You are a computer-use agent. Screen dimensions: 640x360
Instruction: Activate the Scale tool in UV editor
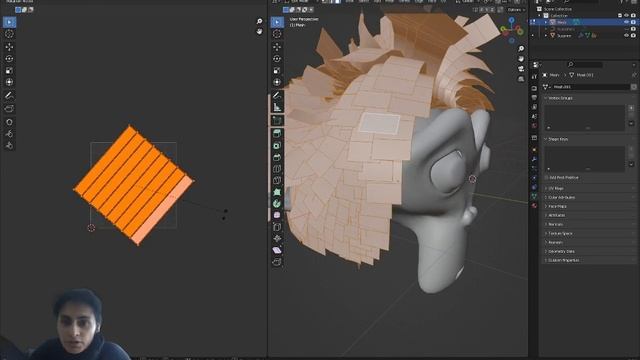click(x=9, y=71)
